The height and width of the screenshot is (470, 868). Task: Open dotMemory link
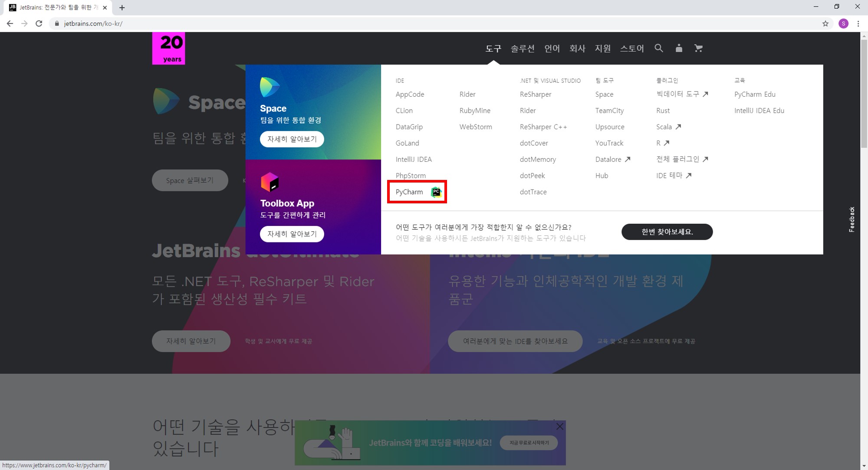(x=538, y=159)
